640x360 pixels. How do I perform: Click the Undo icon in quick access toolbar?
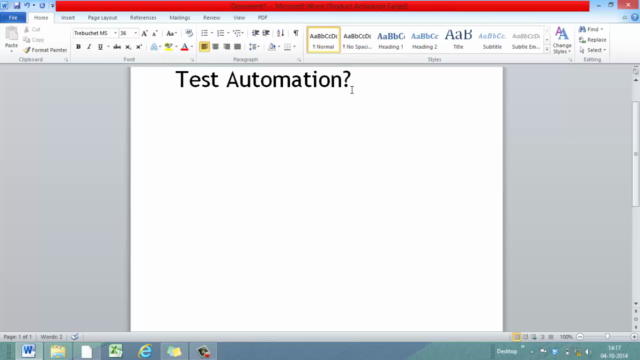(x=27, y=6)
